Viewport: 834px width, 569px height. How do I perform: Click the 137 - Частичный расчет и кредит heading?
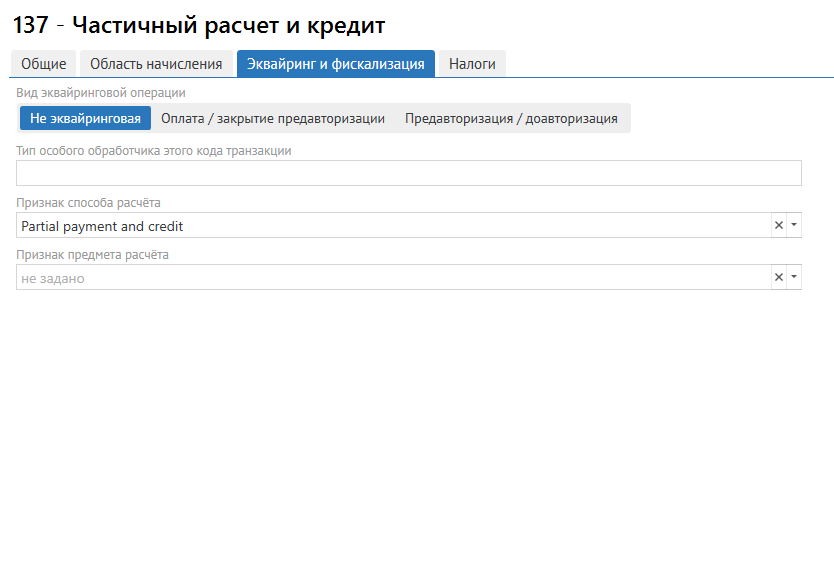[198, 25]
